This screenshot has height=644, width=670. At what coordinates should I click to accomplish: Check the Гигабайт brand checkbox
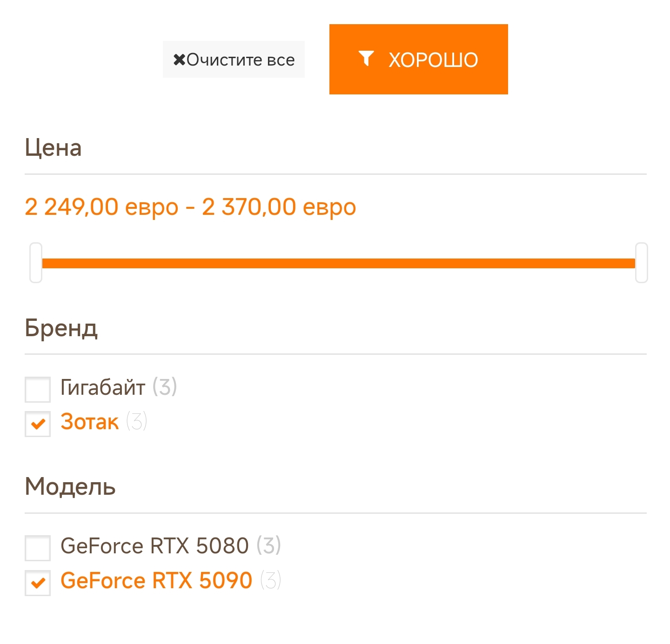(38, 390)
